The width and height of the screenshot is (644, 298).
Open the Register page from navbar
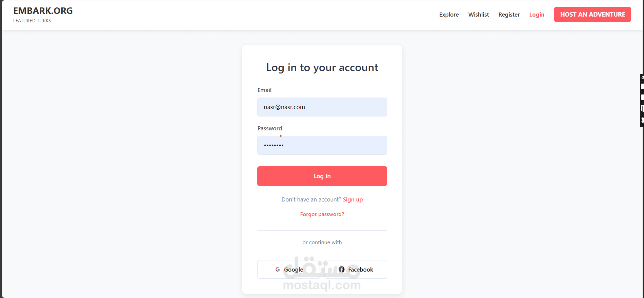[509, 15]
